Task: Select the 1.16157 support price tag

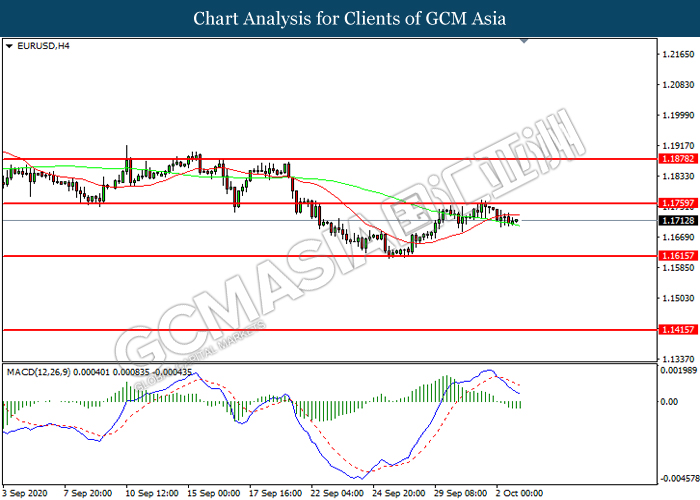Action: pos(675,256)
